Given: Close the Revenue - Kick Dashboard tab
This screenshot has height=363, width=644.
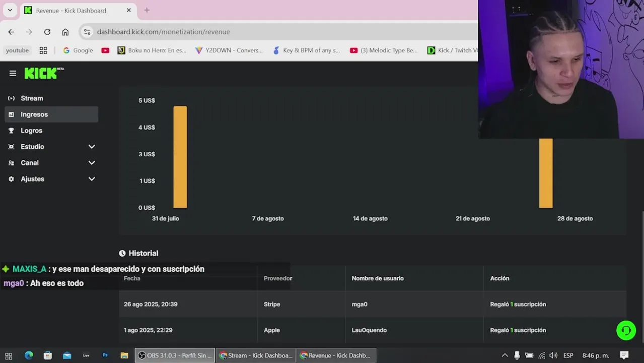Looking at the screenshot, I should (x=129, y=10).
